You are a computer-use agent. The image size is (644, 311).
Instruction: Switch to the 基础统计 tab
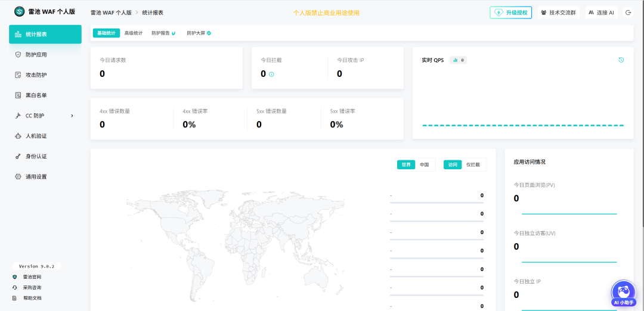coord(106,33)
